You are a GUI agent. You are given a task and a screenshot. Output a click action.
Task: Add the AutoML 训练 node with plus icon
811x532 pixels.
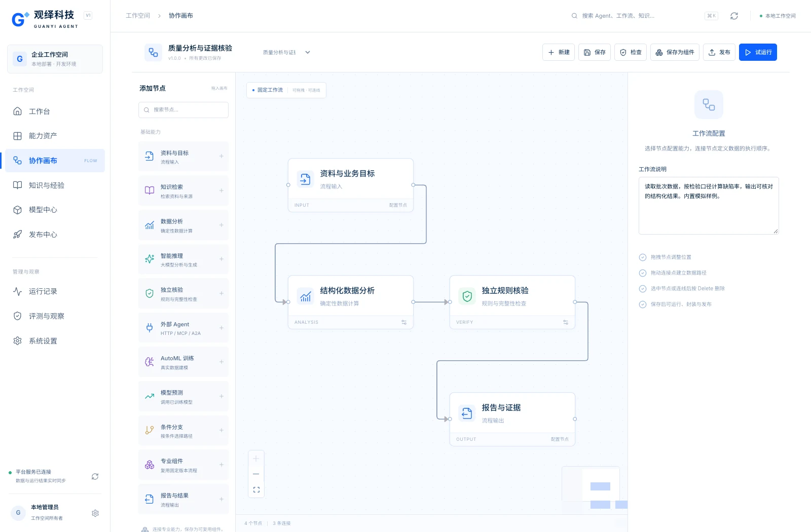(222, 362)
